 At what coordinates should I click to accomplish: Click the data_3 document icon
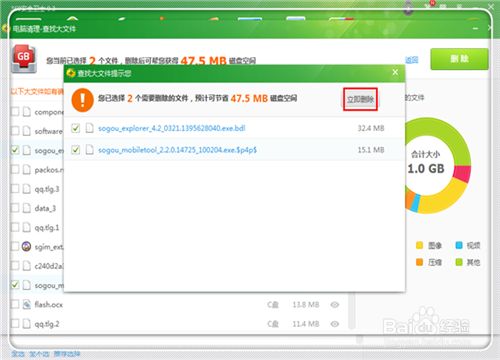pyautogui.click(x=27, y=208)
